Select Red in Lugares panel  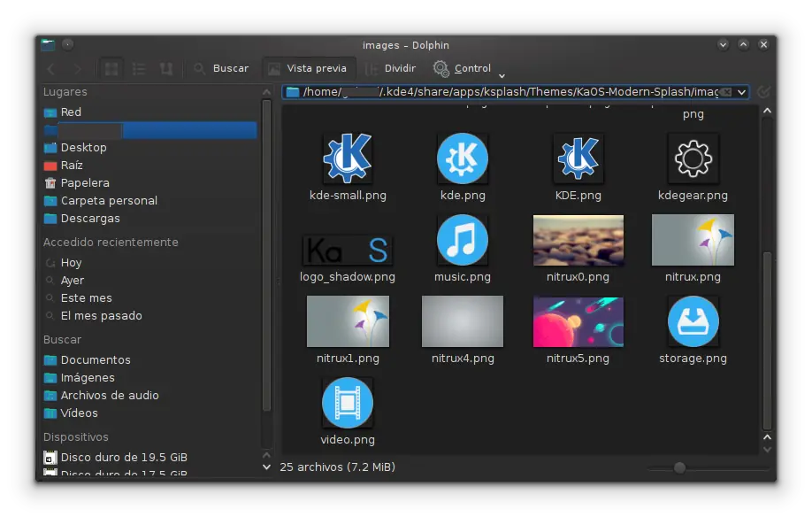coord(150,112)
